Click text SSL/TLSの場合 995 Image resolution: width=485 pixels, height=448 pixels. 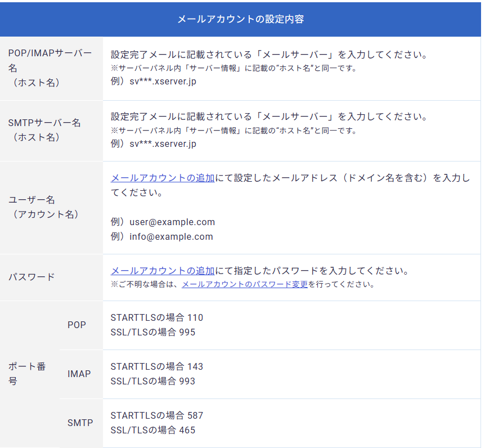click(153, 332)
